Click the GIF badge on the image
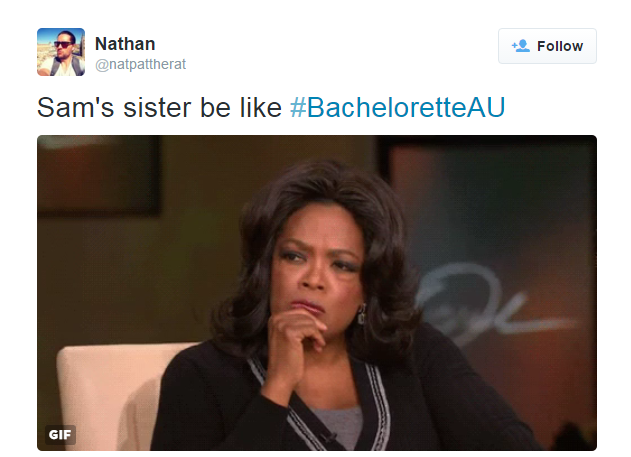631x457 pixels. [60, 434]
